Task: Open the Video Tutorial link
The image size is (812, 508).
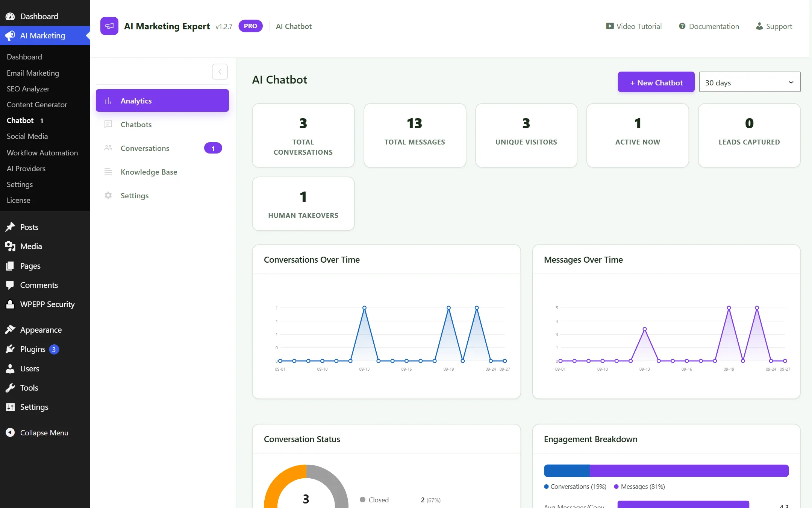Action: (x=634, y=26)
